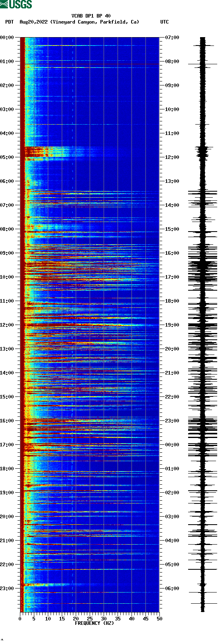Select the title text VCAB DP1 BP 40

tap(91, 16)
